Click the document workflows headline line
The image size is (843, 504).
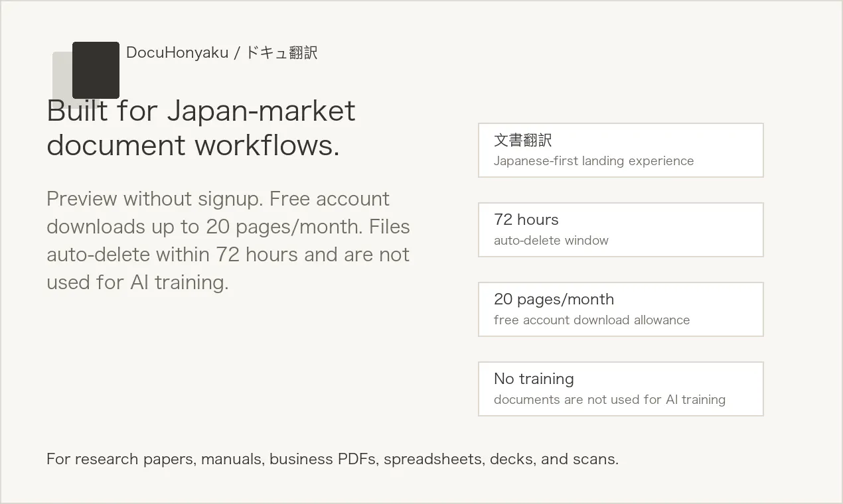pos(193,145)
